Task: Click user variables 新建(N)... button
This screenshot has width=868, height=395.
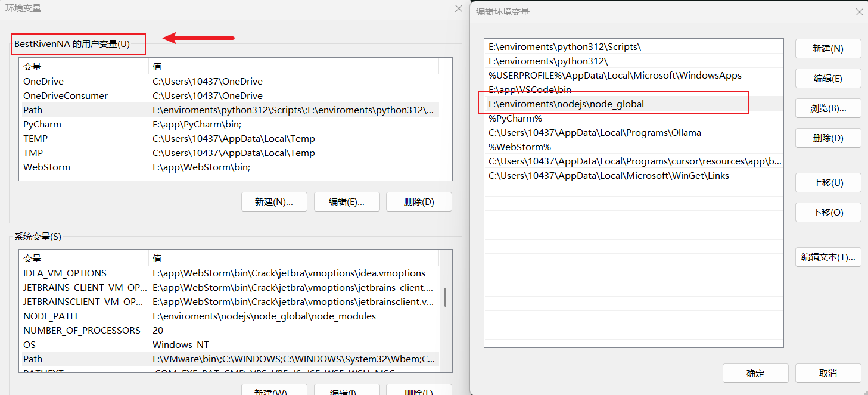Action: click(x=273, y=202)
